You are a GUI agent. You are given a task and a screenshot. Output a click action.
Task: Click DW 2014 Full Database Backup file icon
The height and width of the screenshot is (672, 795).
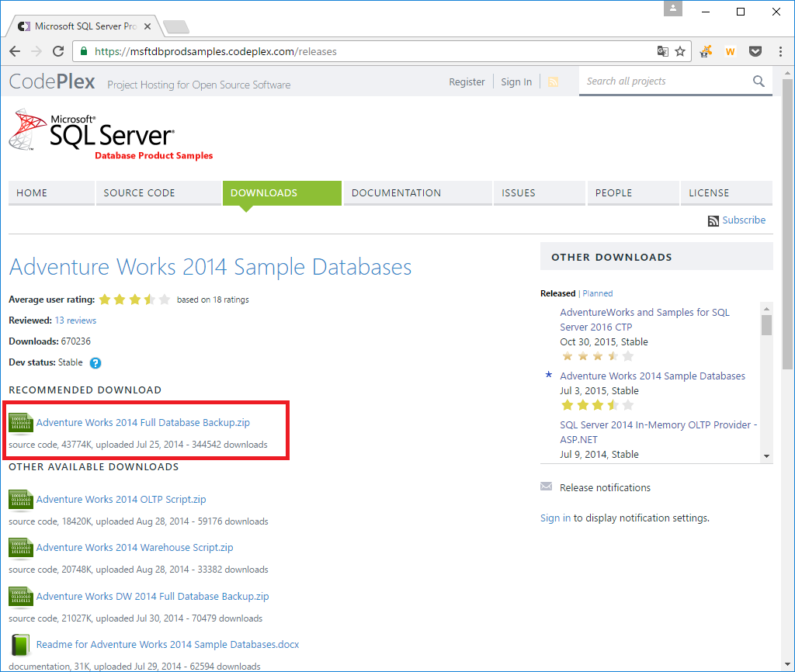pyautogui.click(x=21, y=597)
